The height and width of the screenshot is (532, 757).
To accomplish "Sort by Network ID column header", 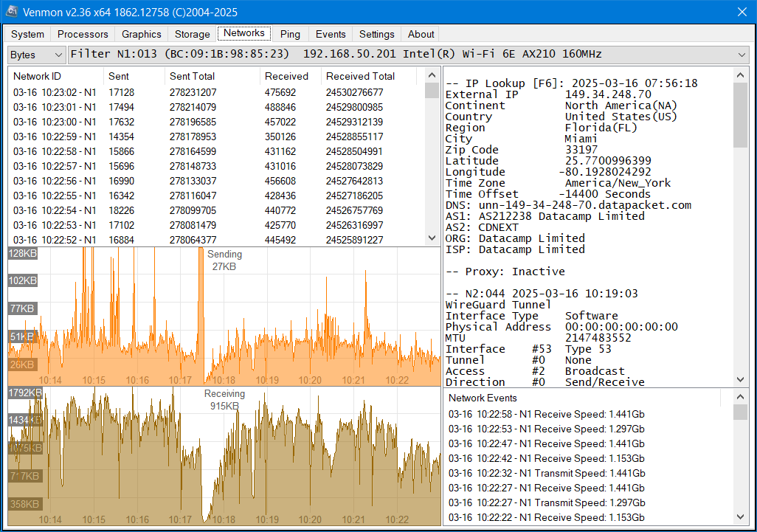I will 55,76.
